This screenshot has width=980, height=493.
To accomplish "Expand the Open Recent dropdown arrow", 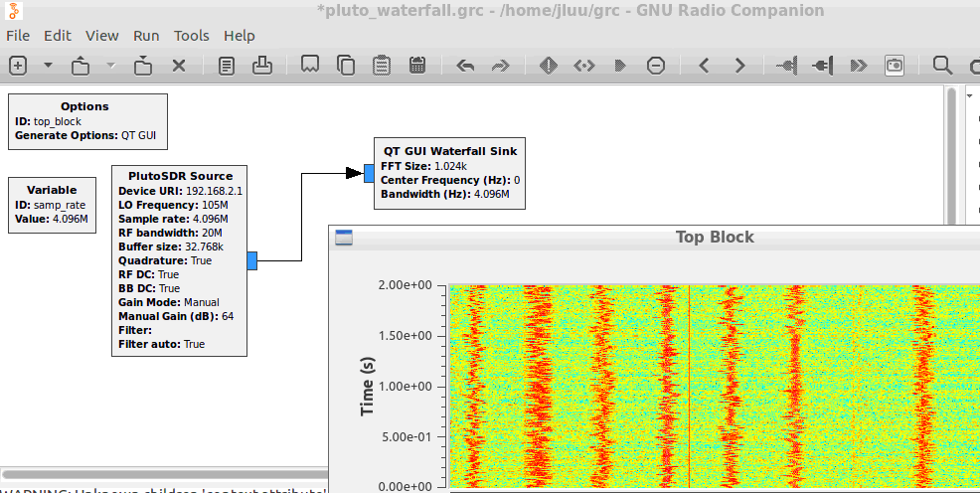I will (x=110, y=65).
